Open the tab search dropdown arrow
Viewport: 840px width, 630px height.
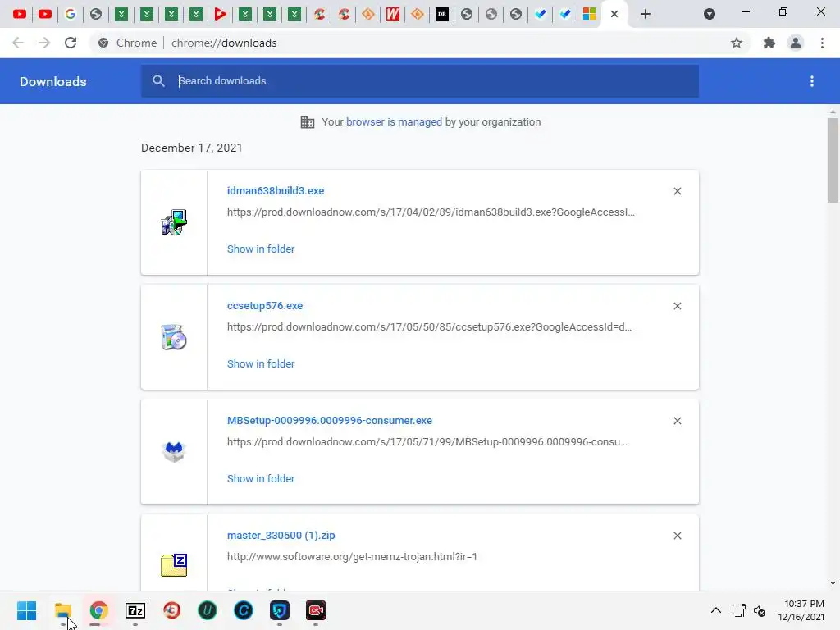[710, 14]
